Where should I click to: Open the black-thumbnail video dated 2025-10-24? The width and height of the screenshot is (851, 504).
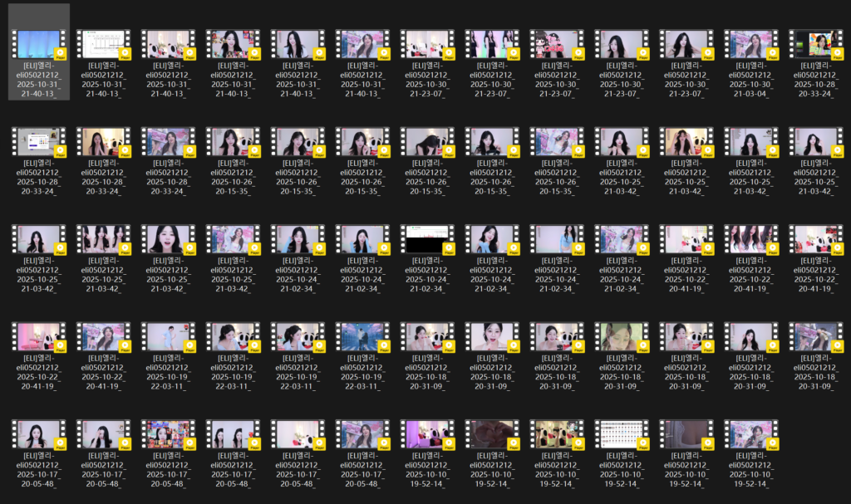point(426,239)
